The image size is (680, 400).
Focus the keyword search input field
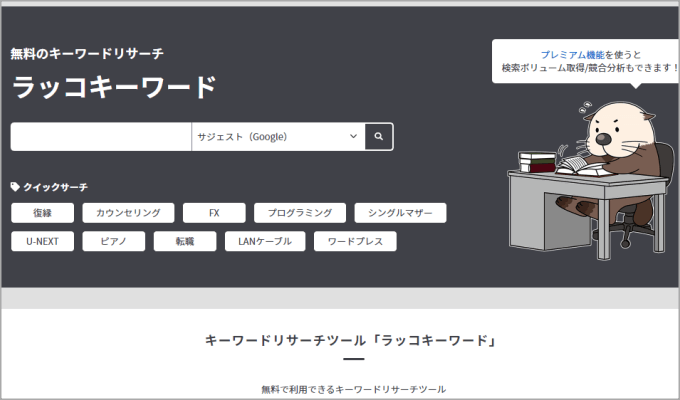(x=101, y=137)
